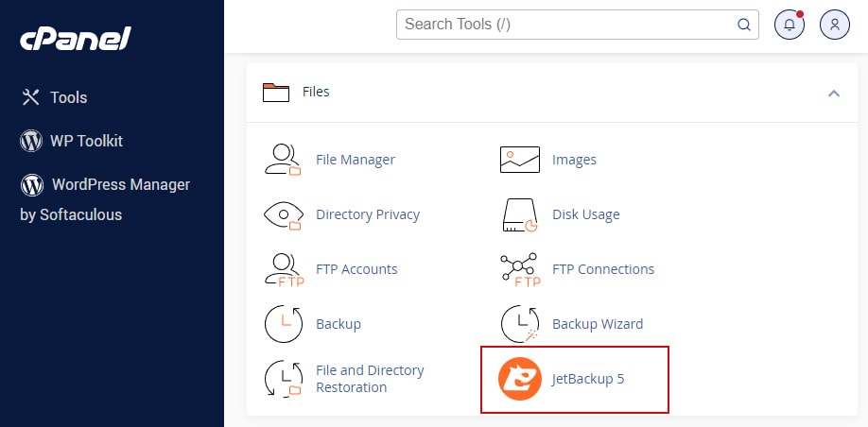Open the user account avatar icon
The height and width of the screenshot is (427, 868).
834,25
